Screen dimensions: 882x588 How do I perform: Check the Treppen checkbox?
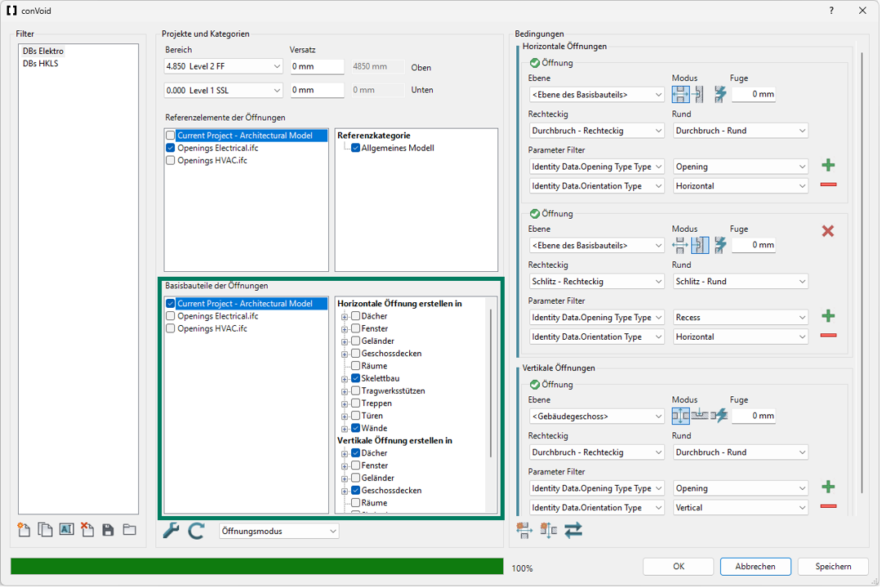click(x=355, y=403)
